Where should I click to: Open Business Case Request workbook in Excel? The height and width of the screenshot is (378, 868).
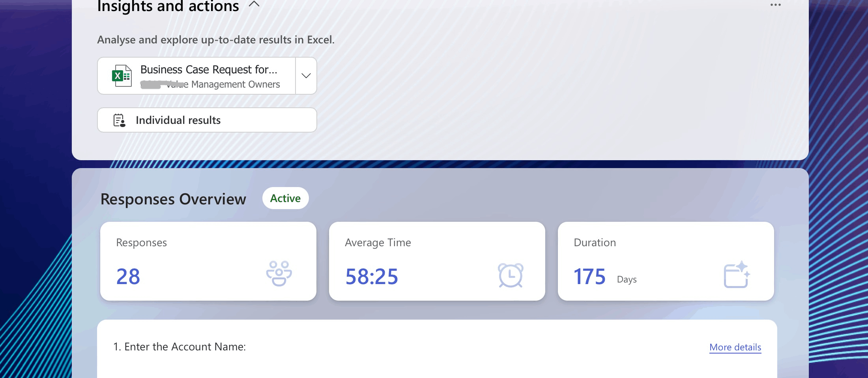(x=196, y=76)
